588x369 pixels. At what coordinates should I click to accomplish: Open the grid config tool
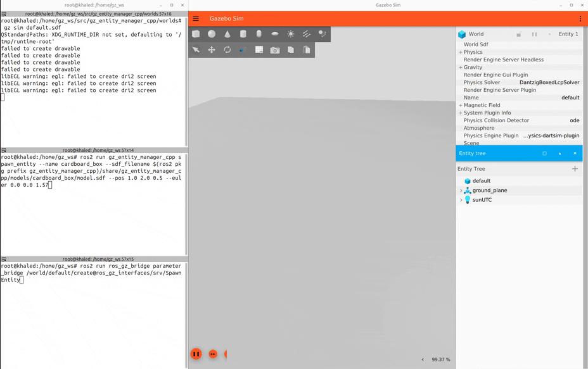pyautogui.click(x=259, y=50)
